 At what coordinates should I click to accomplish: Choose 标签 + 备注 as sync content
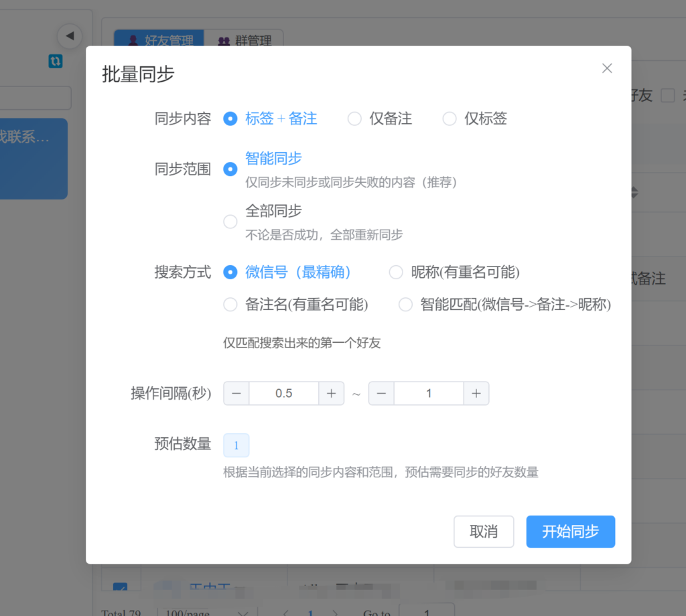[x=230, y=119]
